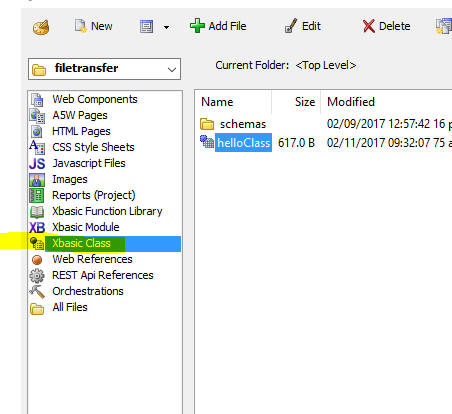Click the palette icon in toolbar
Viewport: 452px width, 414px height.
pos(41,27)
